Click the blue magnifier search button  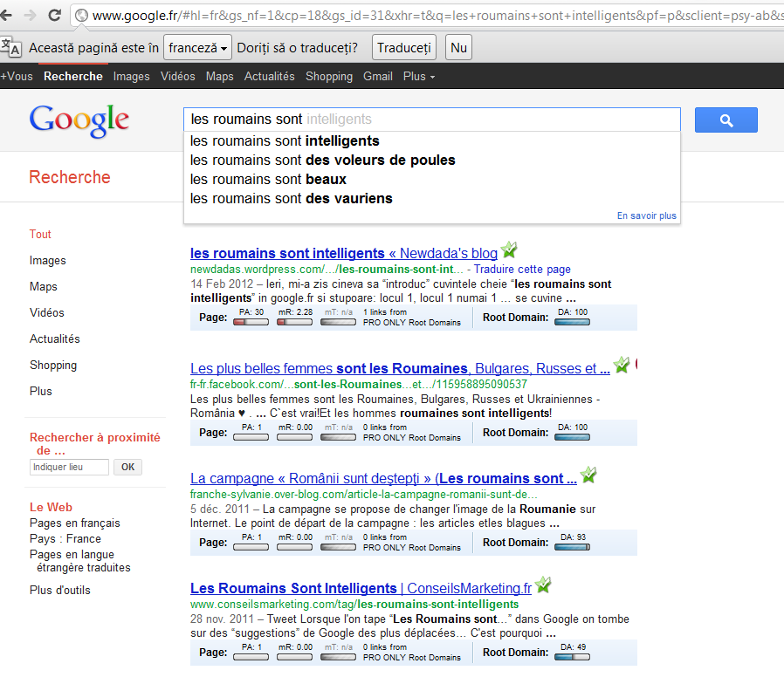pos(726,120)
